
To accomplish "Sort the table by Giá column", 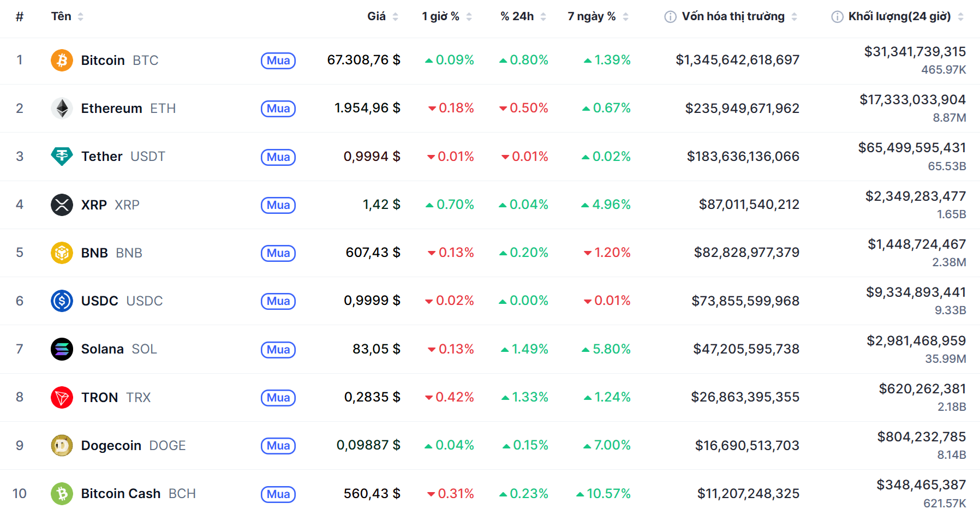I will click(x=377, y=16).
